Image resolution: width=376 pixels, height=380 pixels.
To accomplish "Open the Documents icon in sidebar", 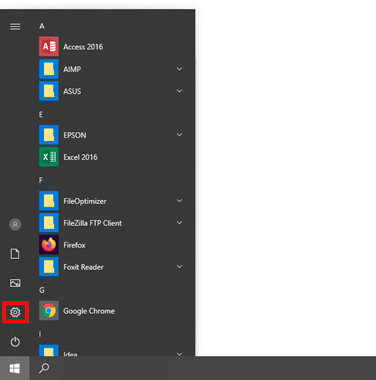I will pos(15,254).
